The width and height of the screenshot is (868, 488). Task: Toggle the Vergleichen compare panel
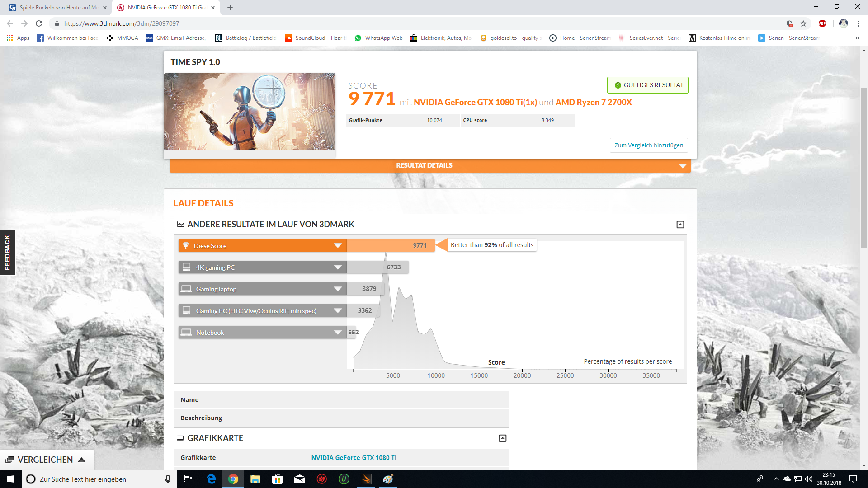coord(46,460)
